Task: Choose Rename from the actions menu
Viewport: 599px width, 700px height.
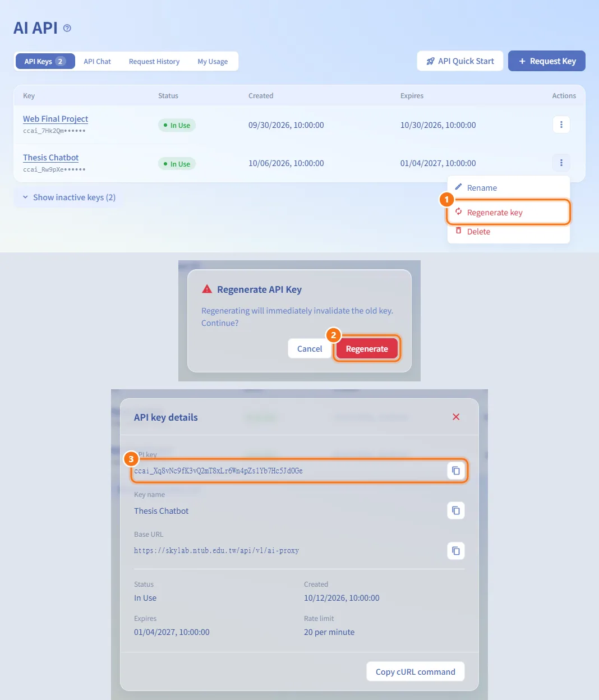Action: 509,188
